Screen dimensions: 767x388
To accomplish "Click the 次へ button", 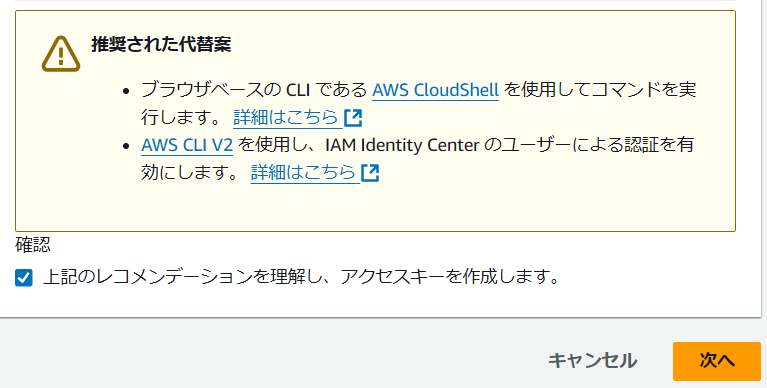I will click(x=717, y=361).
